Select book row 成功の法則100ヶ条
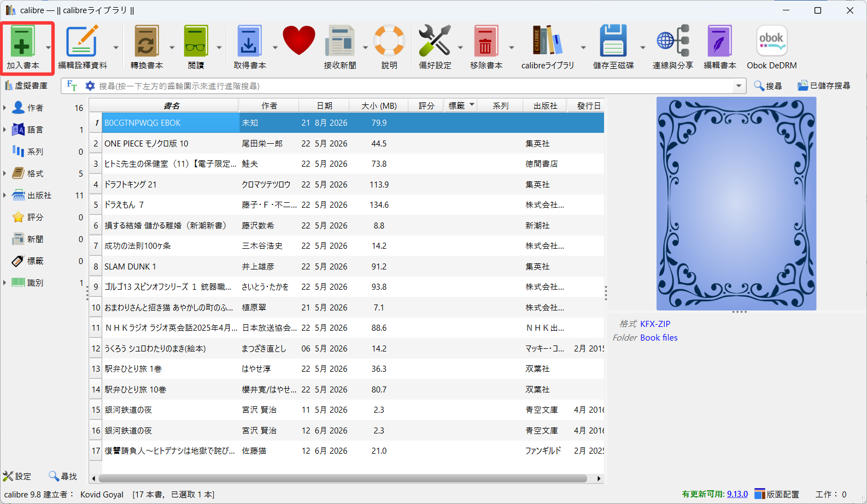 347,245
